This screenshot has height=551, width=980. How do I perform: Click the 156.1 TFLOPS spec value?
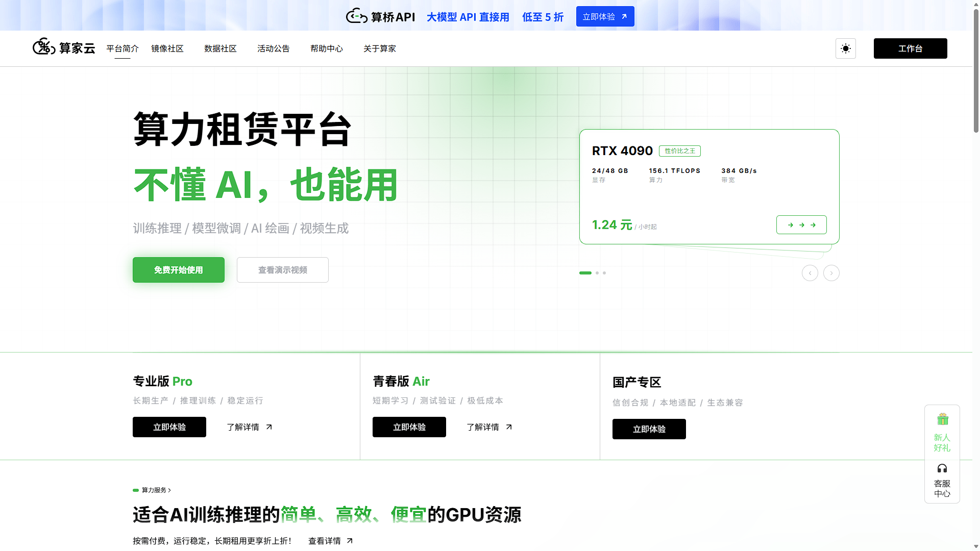pyautogui.click(x=675, y=171)
